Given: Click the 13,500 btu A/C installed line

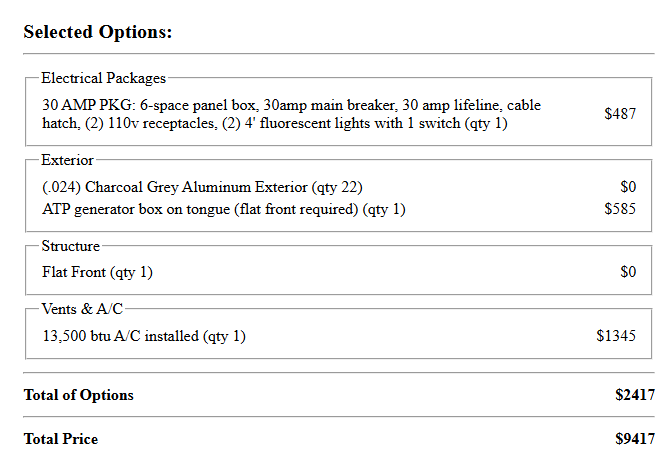Looking at the screenshot, I should (x=143, y=336).
